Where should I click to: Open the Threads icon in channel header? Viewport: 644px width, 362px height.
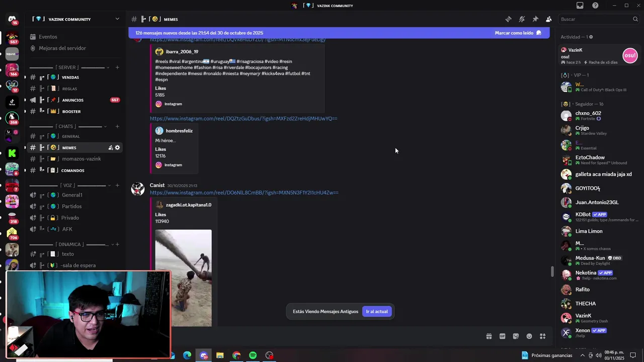click(509, 19)
